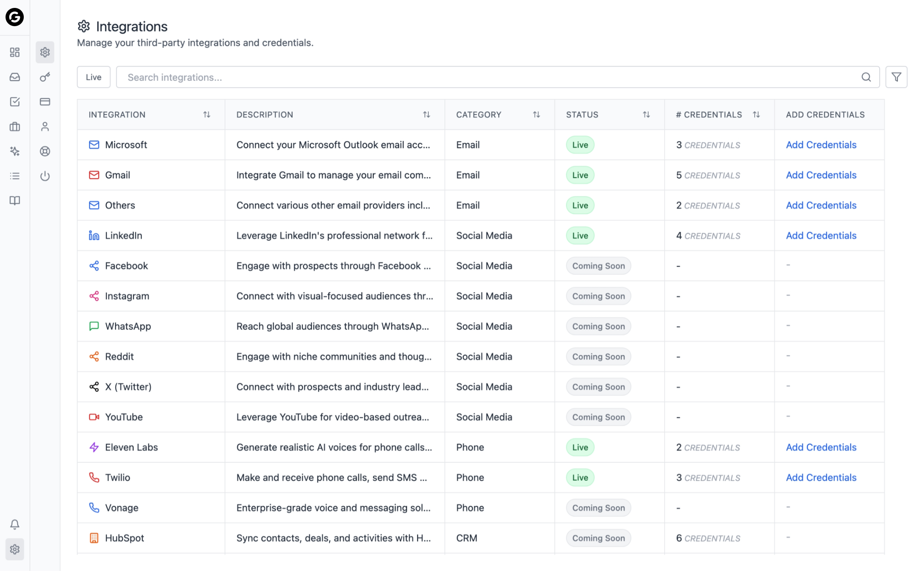
Task: Open the book documentation icon
Action: tap(15, 201)
